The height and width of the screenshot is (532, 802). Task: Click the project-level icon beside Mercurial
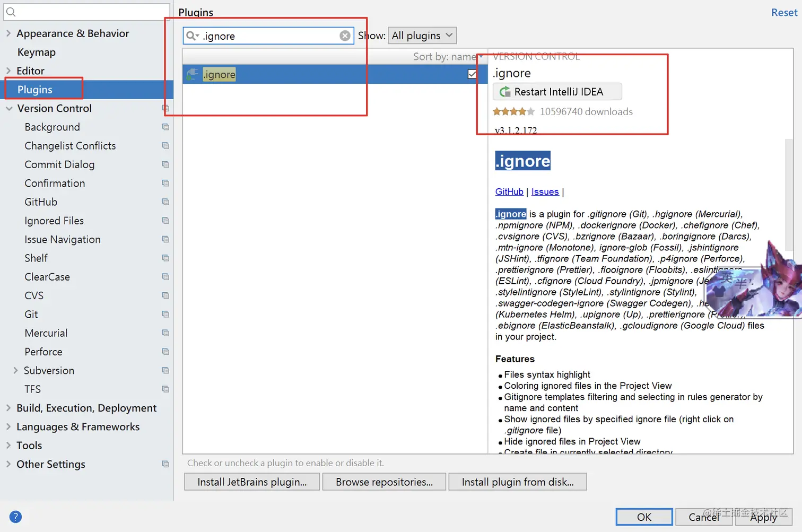[x=165, y=333]
